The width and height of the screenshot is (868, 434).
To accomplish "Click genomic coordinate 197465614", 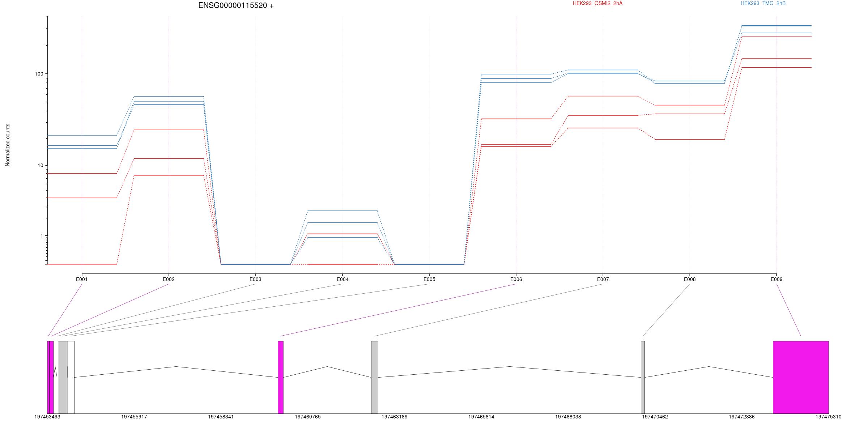I will coord(481,417).
